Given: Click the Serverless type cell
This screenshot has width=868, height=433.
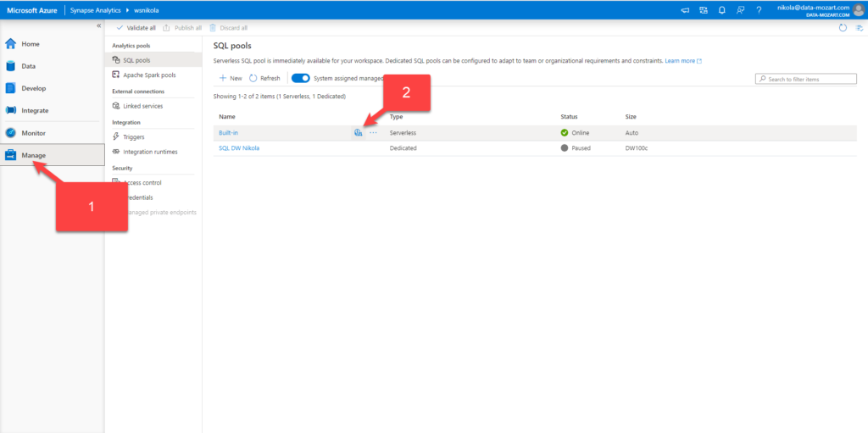Looking at the screenshot, I should pyautogui.click(x=403, y=133).
